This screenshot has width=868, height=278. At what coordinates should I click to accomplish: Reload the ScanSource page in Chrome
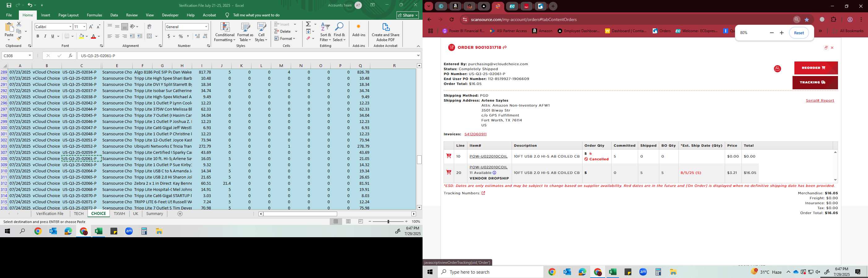coord(452,19)
